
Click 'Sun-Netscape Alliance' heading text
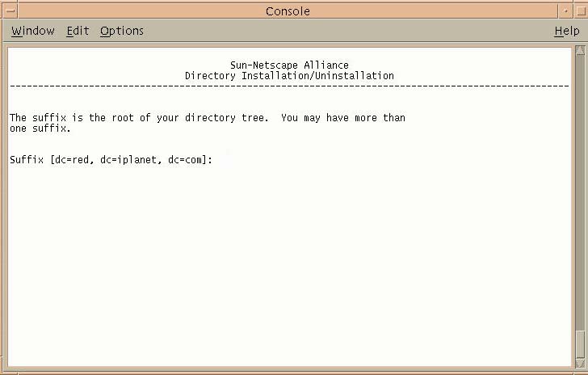pyautogui.click(x=289, y=65)
